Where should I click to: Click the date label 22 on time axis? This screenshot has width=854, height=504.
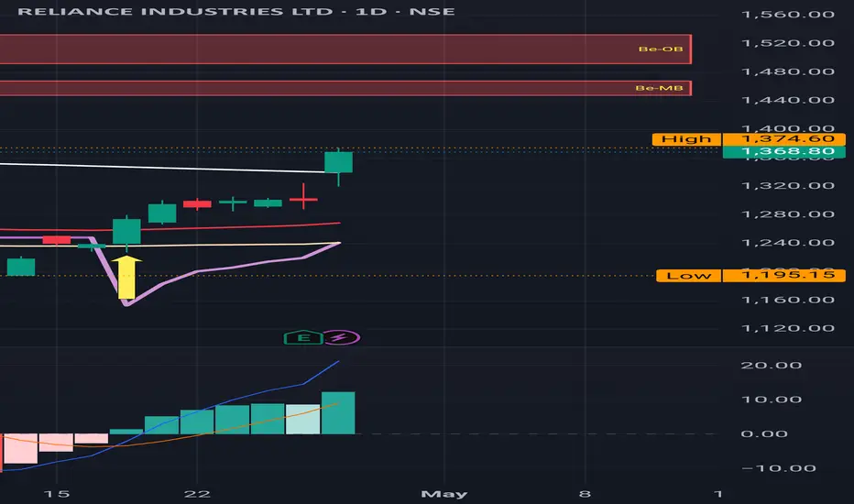click(197, 494)
